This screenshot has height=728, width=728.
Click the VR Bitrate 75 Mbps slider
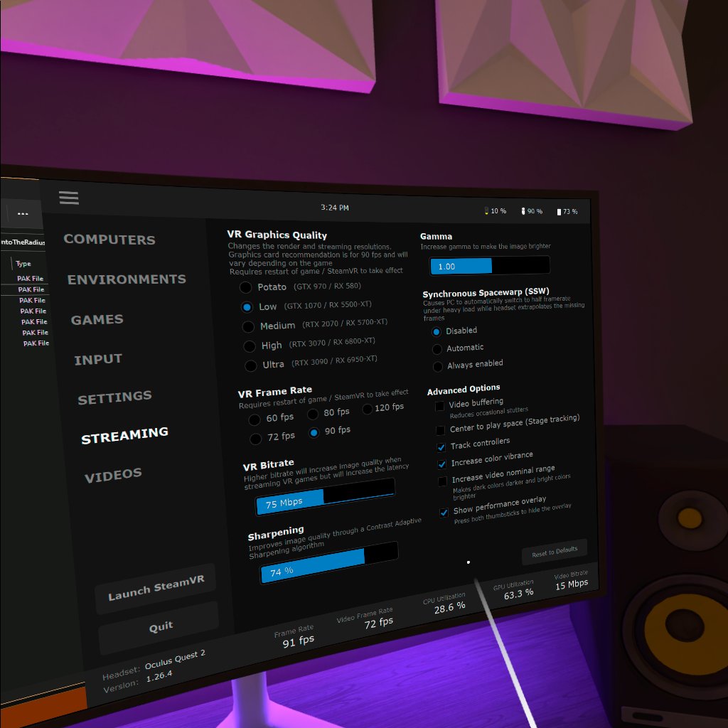click(326, 497)
